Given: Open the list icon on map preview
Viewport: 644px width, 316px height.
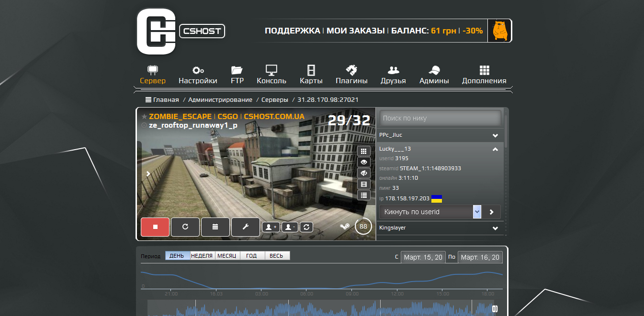Looking at the screenshot, I should click(x=364, y=195).
